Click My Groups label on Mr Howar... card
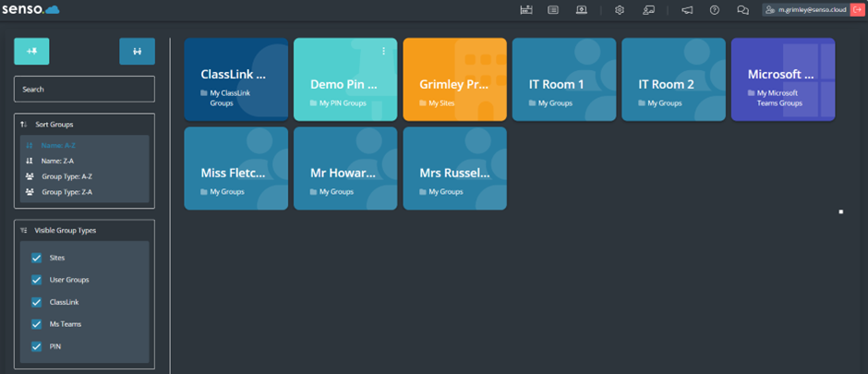The height and width of the screenshot is (374, 868). pyautogui.click(x=336, y=192)
